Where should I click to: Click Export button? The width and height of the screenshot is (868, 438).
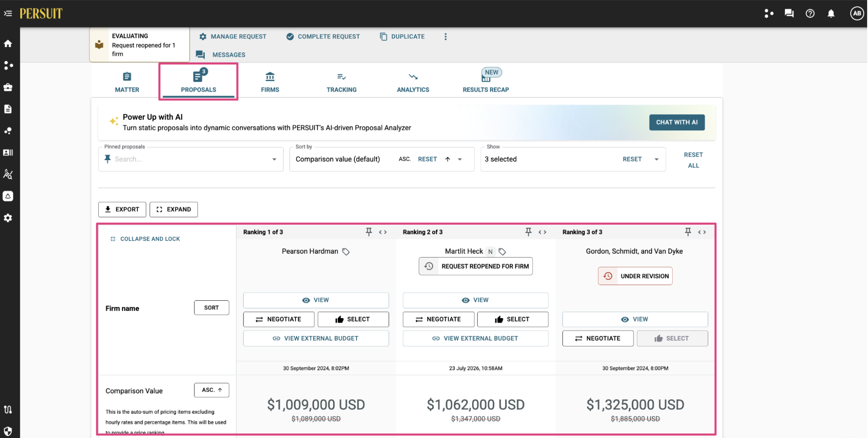click(x=122, y=209)
